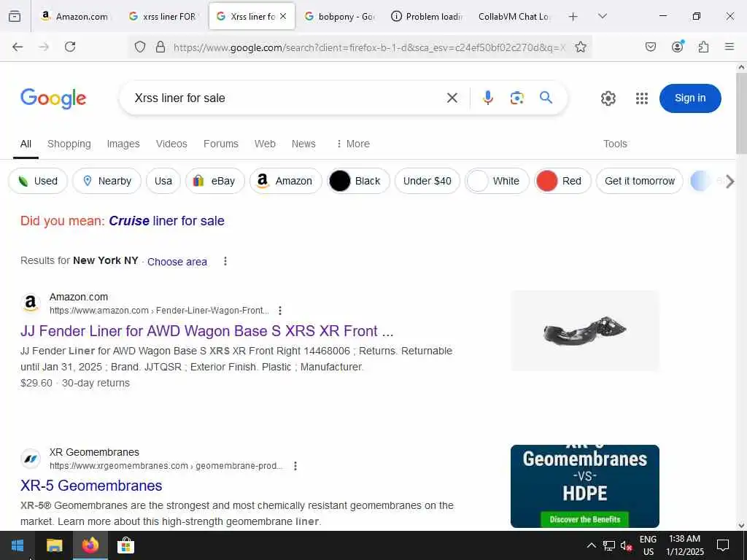Image resolution: width=747 pixels, height=560 pixels.
Task: Follow Cruise liner for sale suggestion
Action: [x=166, y=221]
